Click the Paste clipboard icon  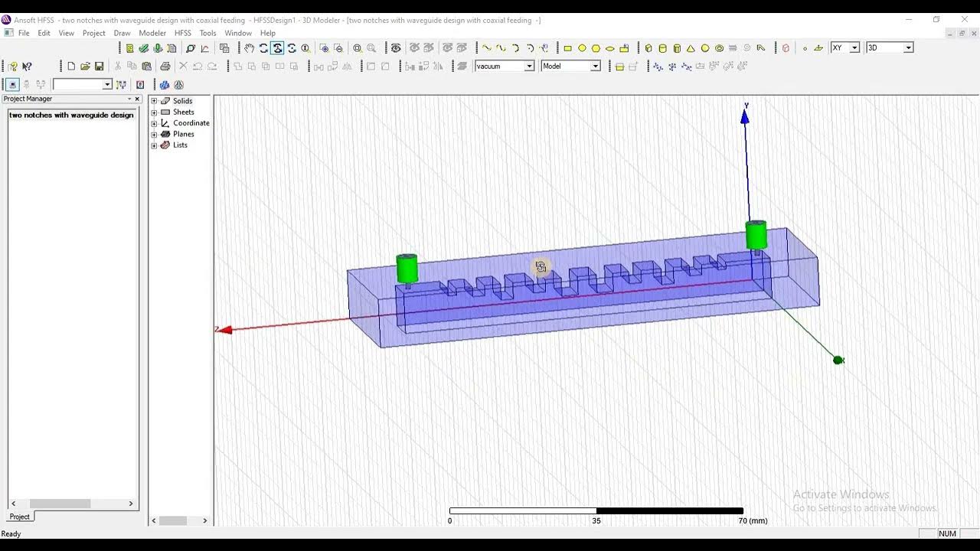pyautogui.click(x=146, y=67)
